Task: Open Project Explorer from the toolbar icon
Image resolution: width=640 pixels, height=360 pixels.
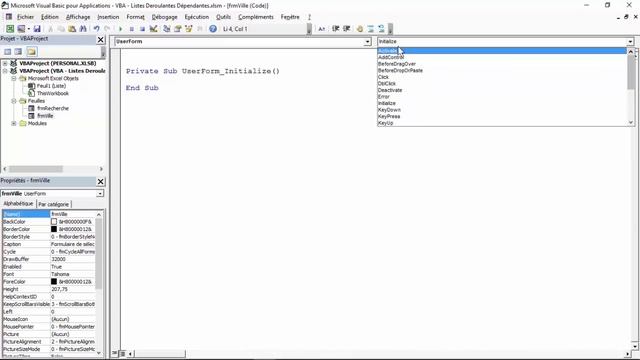Action: [167, 29]
